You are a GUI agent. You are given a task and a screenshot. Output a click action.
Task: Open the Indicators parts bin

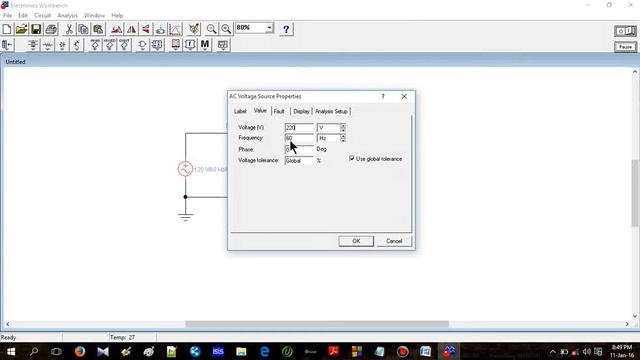pyautogui.click(x=176, y=45)
